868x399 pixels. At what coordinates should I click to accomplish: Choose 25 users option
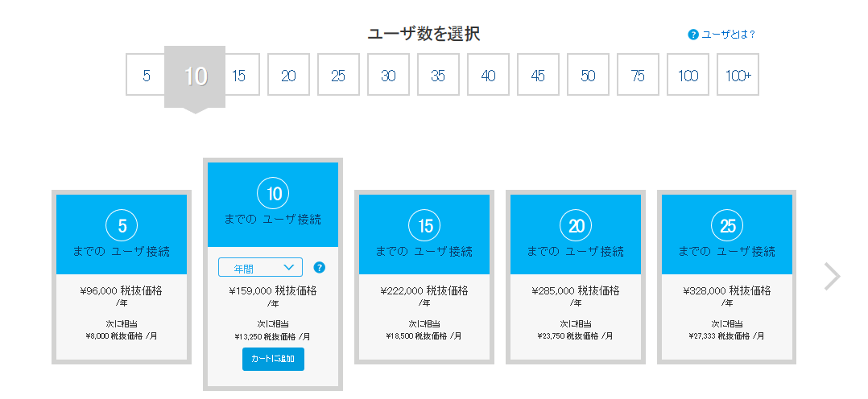click(x=338, y=75)
